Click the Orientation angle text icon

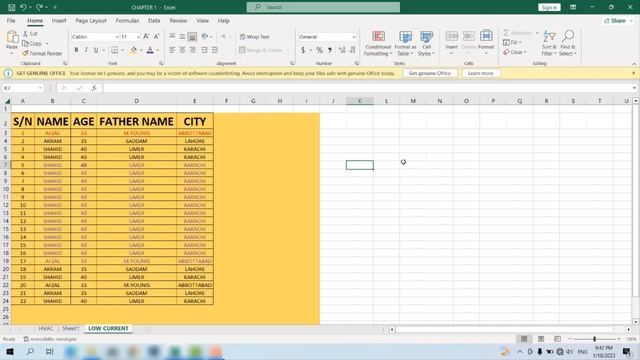click(205, 37)
